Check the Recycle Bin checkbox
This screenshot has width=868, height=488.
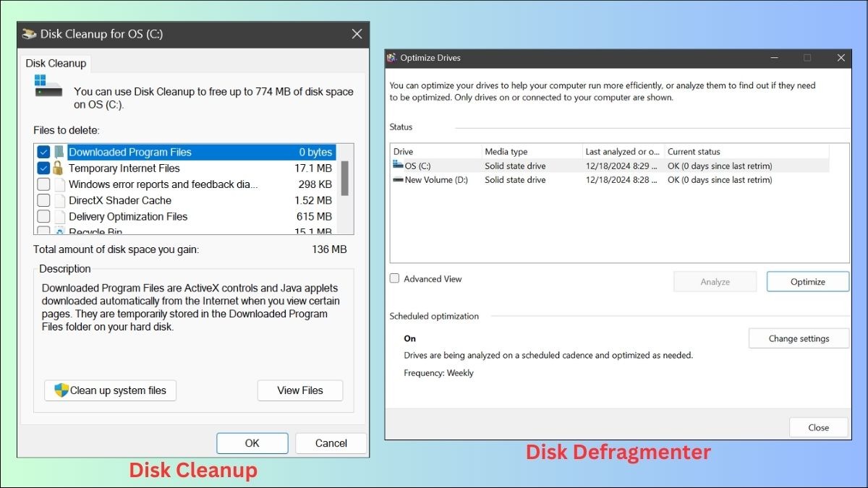[x=43, y=231]
